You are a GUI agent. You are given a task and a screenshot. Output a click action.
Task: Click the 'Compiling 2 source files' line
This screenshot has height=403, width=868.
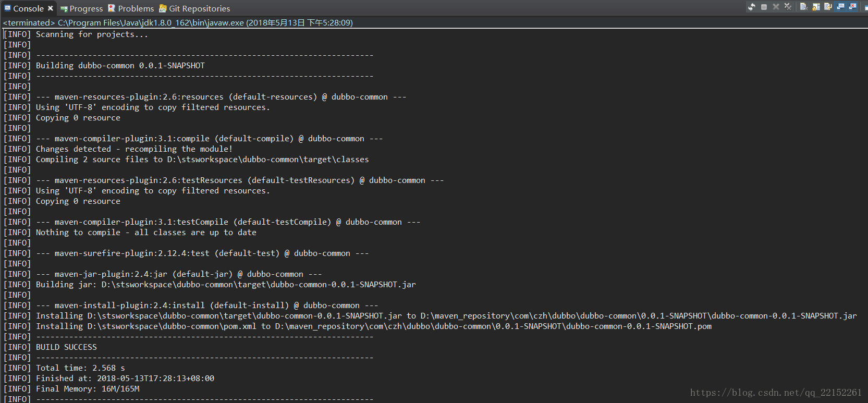186,160
